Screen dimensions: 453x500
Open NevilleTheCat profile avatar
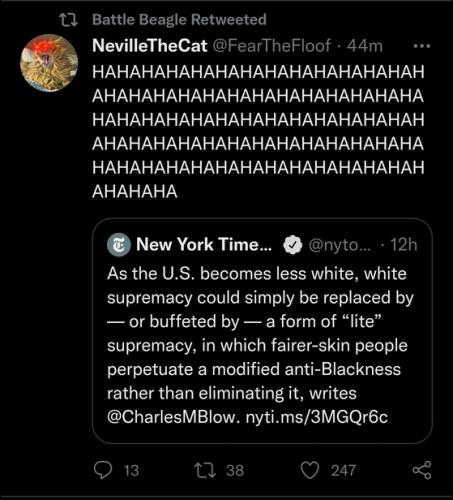pos(49,63)
